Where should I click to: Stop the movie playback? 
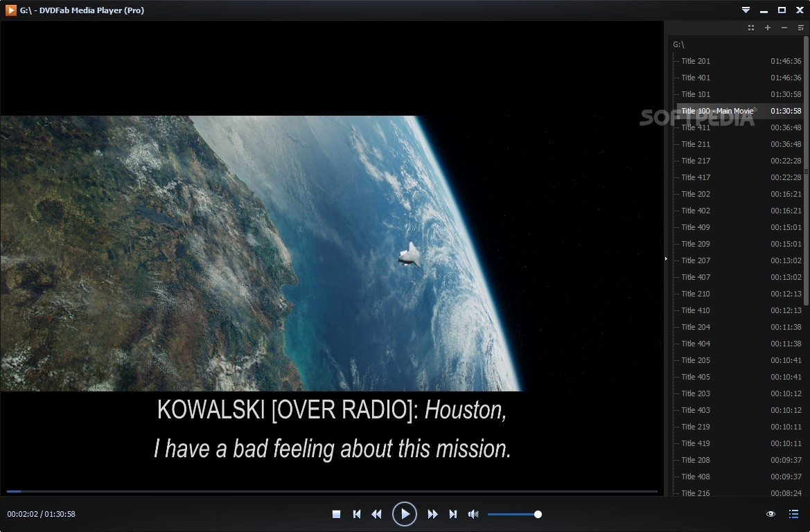tap(336, 514)
